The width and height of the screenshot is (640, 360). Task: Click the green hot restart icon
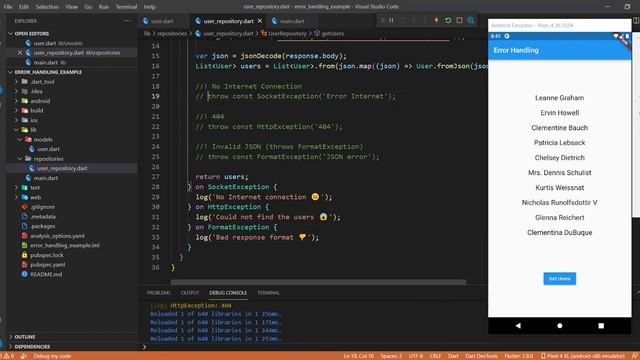coord(448,20)
